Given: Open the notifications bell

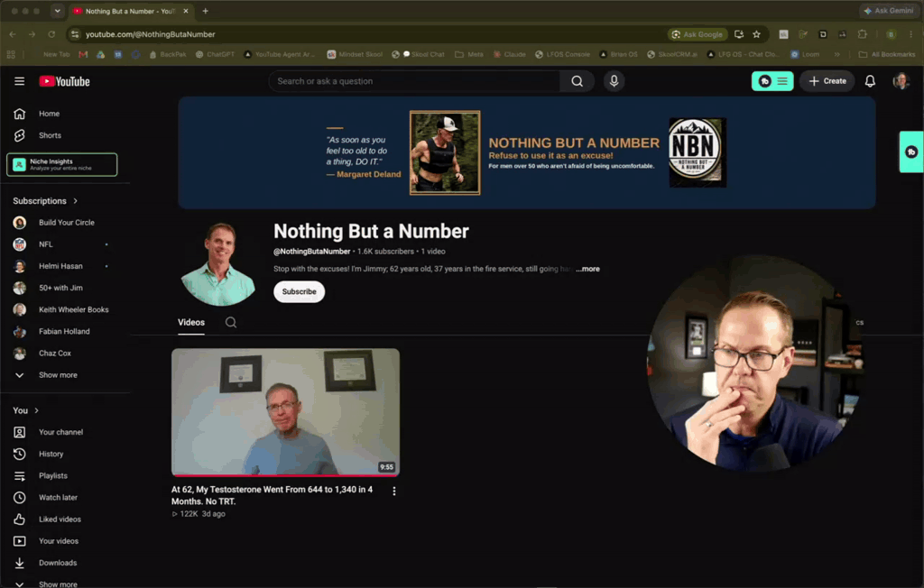Looking at the screenshot, I should coord(870,81).
